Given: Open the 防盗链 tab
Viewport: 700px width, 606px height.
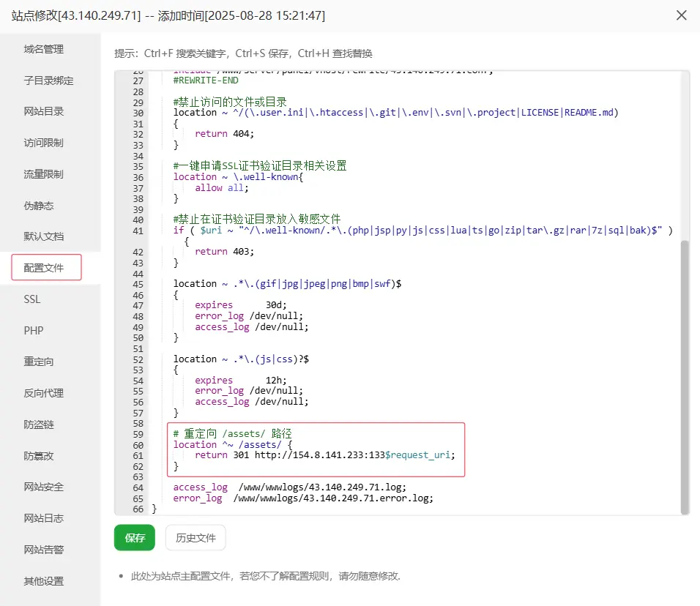Looking at the screenshot, I should (x=39, y=424).
